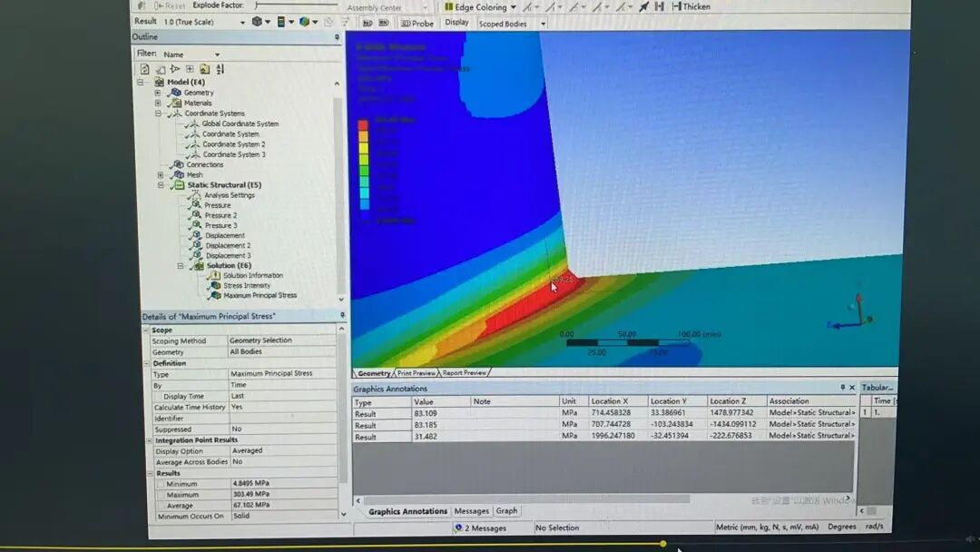Click the Reset explode button
The width and height of the screenshot is (980, 552).
[170, 5]
